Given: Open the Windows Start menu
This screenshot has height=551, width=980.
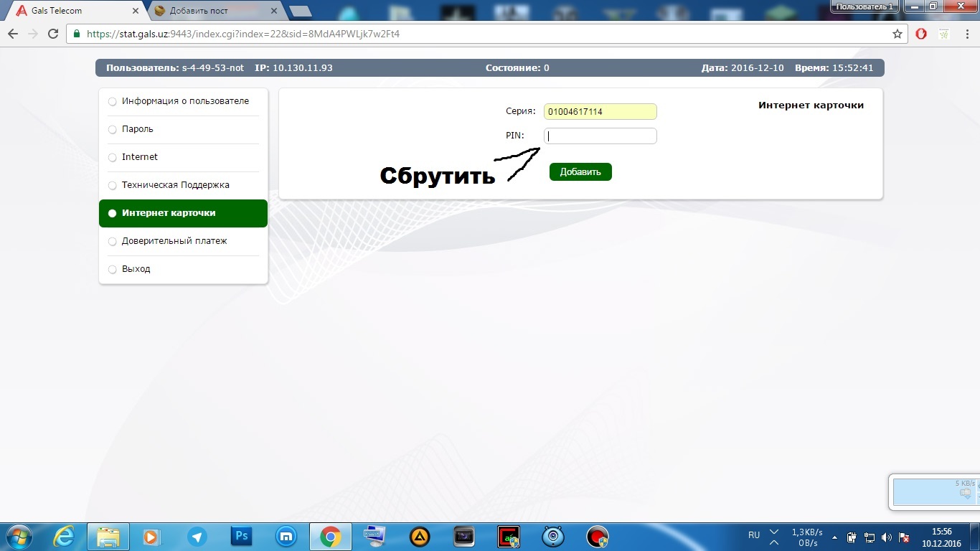Looking at the screenshot, I should (x=18, y=537).
